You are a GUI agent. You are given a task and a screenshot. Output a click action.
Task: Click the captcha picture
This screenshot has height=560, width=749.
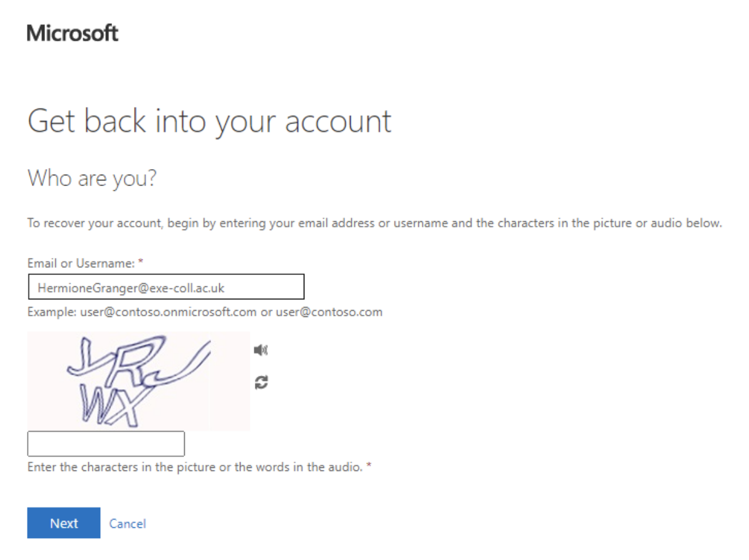click(138, 381)
